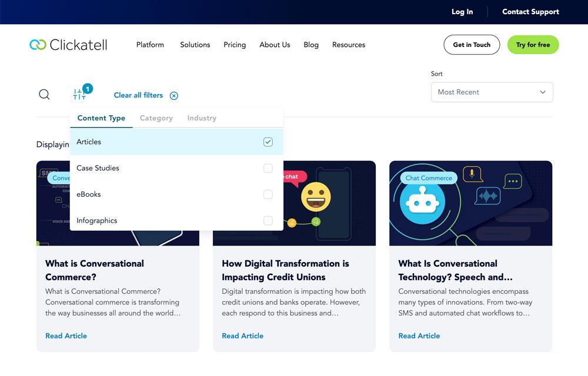Open Read Article for the Credit Unions post
The height and width of the screenshot is (376, 588).
242,335
